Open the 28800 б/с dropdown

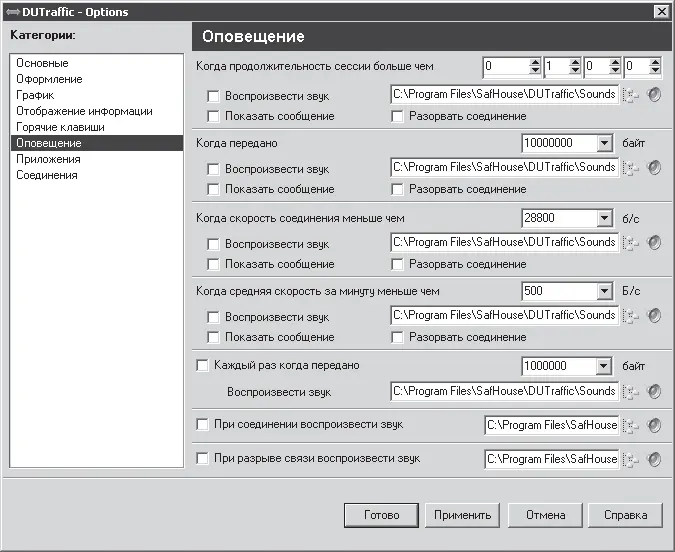click(604, 218)
